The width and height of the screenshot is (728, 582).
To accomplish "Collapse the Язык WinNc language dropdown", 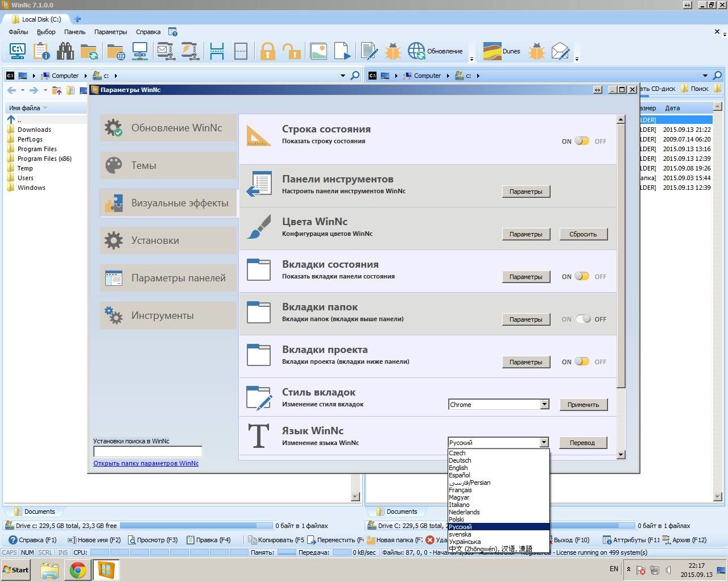I will click(x=544, y=443).
